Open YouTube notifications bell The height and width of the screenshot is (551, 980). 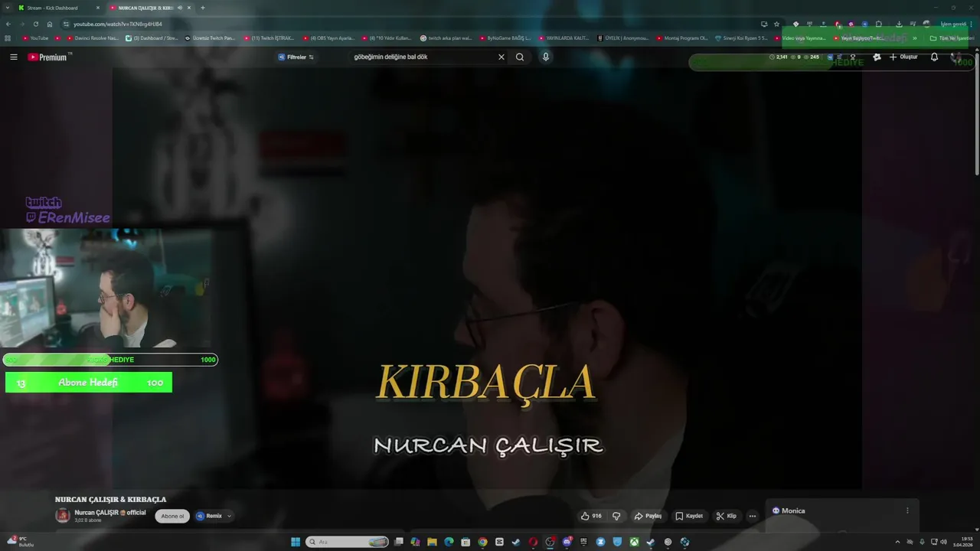934,57
